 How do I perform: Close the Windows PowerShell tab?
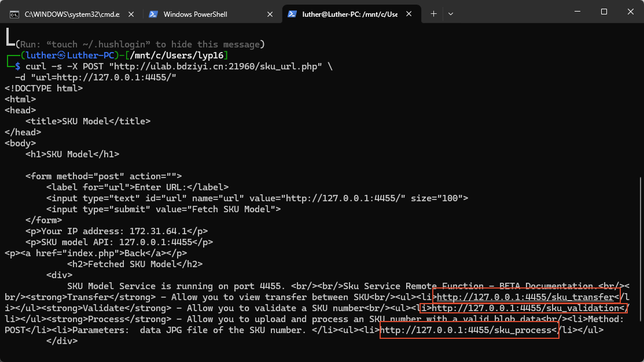click(x=270, y=14)
